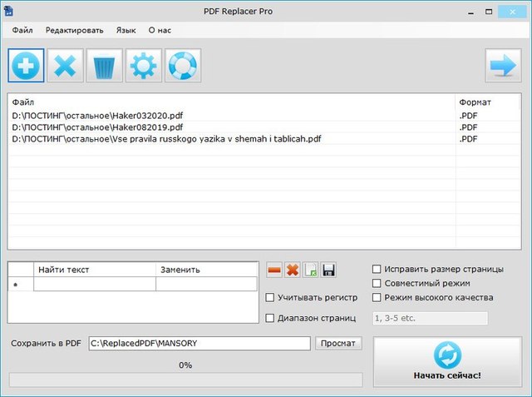
Task: Click the page range field '1, 3-5 etc.'
Action: (x=431, y=318)
